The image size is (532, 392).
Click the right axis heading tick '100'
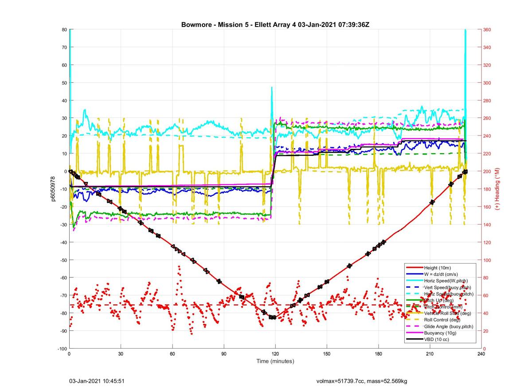coord(487,260)
